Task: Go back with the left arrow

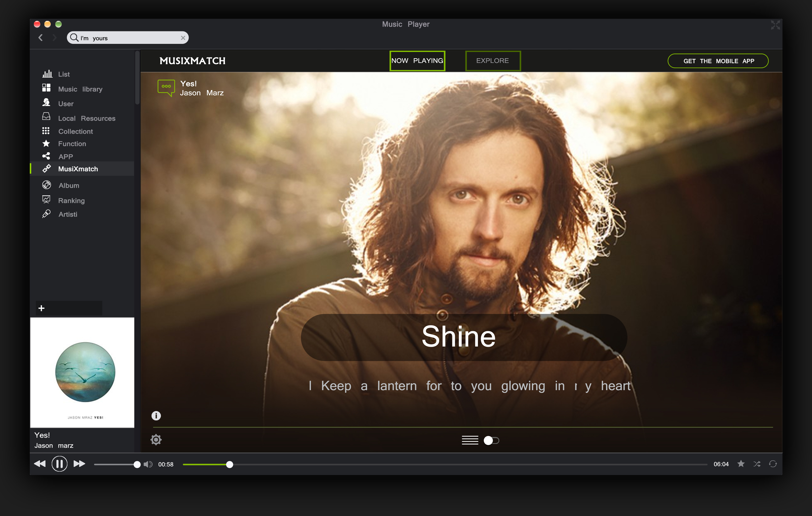Action: 41,38
